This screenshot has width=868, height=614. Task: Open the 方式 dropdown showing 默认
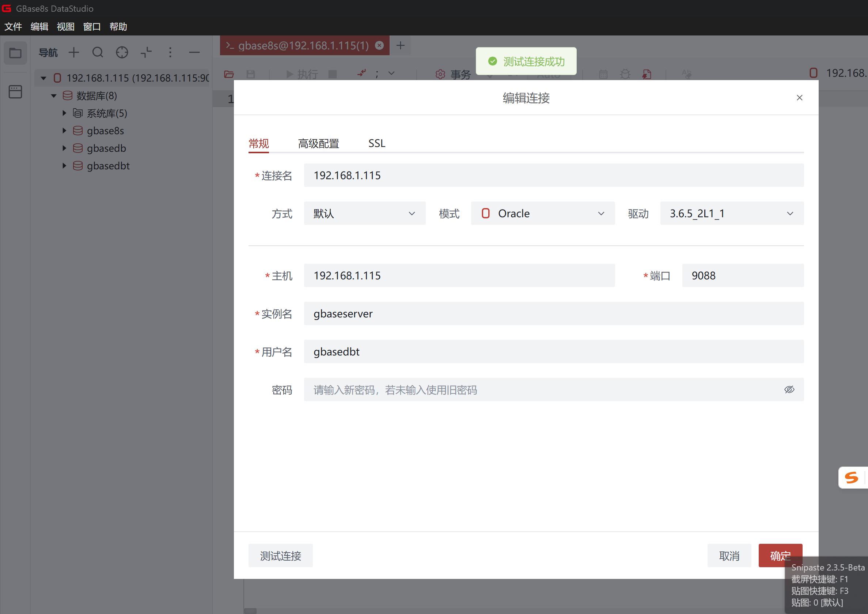coord(364,213)
